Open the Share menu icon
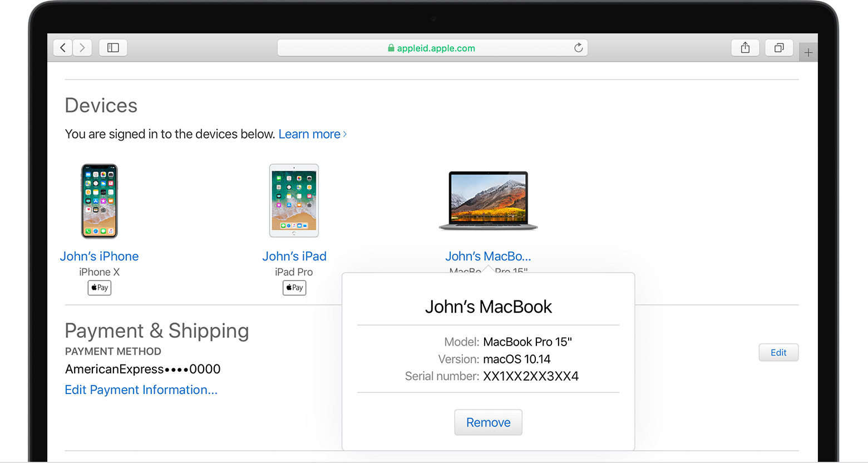This screenshot has width=868, height=463. coord(745,48)
